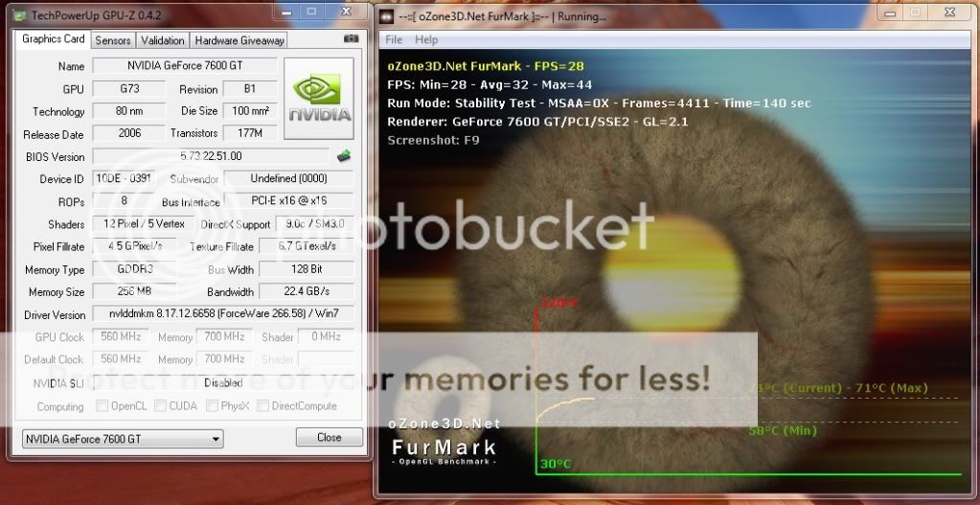Click the BIOS Version field 5.73.22.51.00
The image size is (980, 505).
(212, 155)
